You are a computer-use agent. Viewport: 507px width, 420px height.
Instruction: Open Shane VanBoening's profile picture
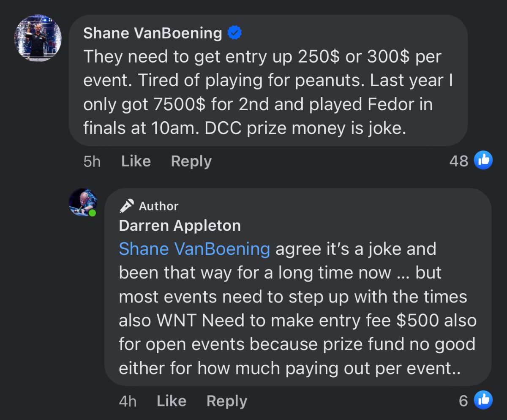[x=38, y=38]
